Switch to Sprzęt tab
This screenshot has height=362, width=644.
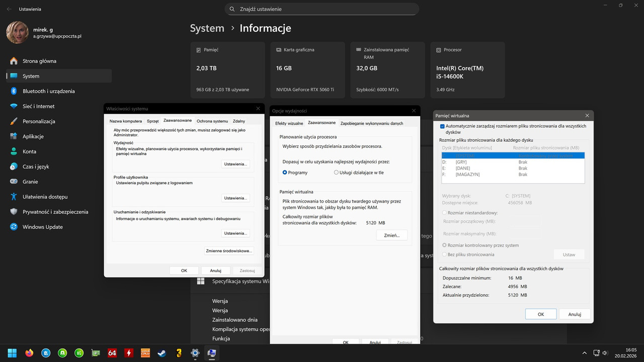click(x=152, y=121)
